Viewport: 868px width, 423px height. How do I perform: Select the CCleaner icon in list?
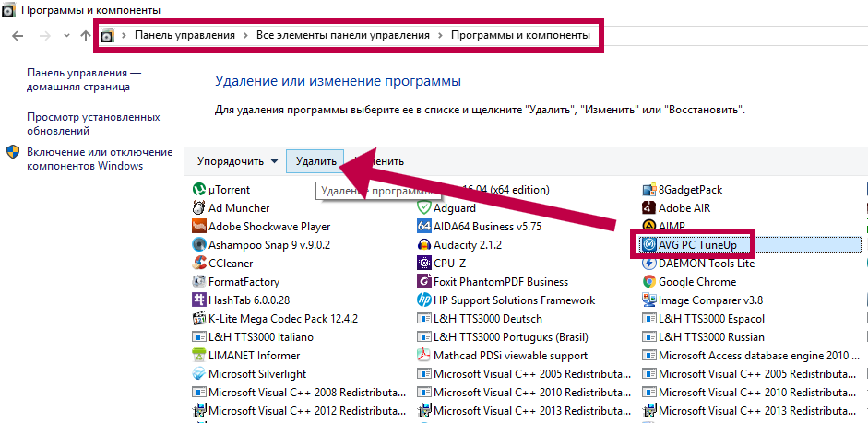pyautogui.click(x=198, y=264)
